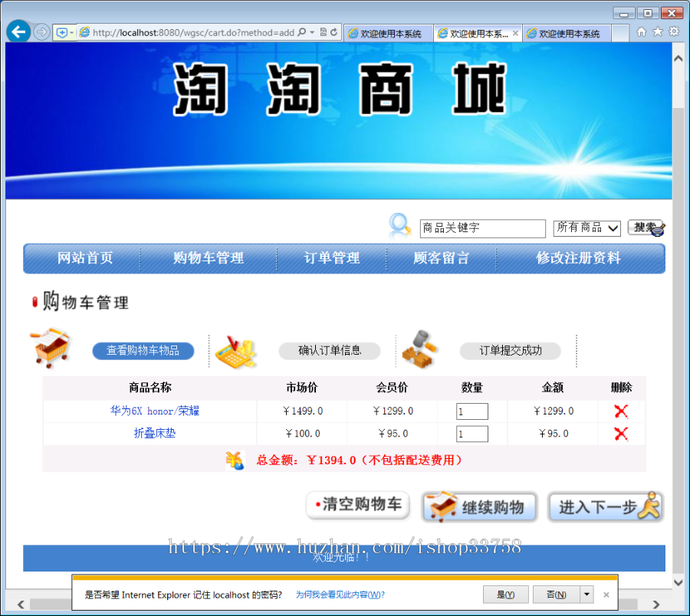Expand the dropdown arrow next to 否(N)
The height and width of the screenshot is (616, 690).
point(585,594)
